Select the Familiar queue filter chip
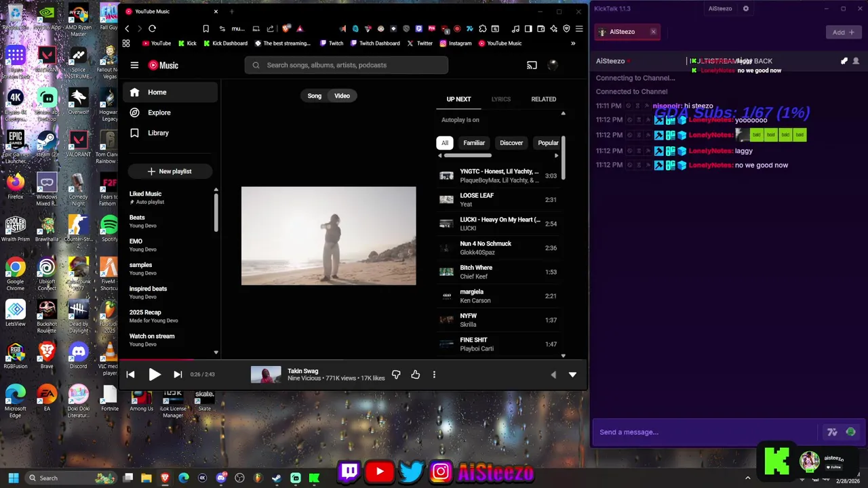 tap(474, 143)
